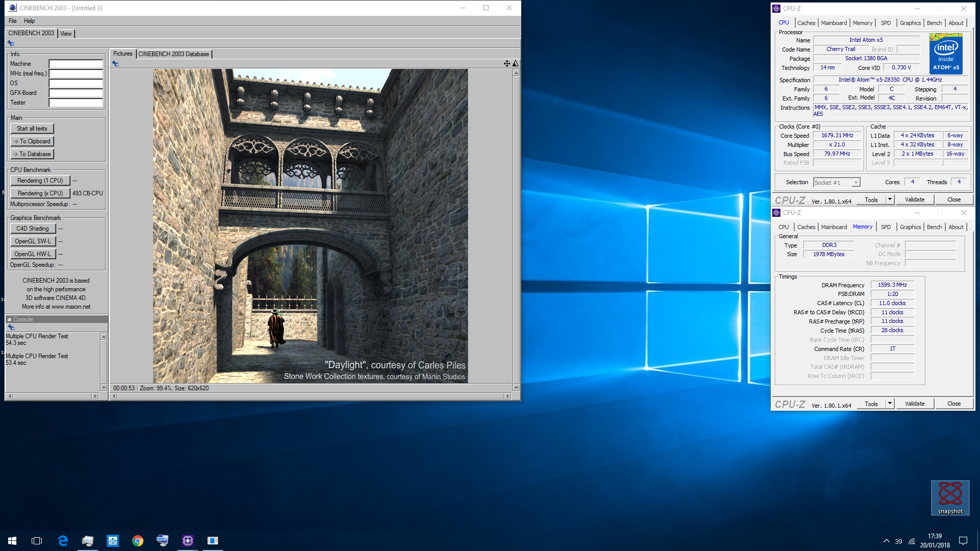Click Validate in the upper CPU-Z window
Image resolution: width=980 pixels, height=551 pixels.
click(x=914, y=199)
